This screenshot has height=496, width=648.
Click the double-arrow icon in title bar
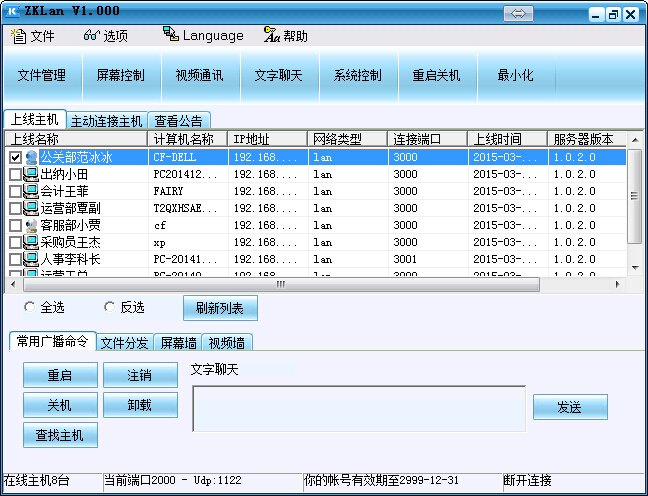coord(518,13)
